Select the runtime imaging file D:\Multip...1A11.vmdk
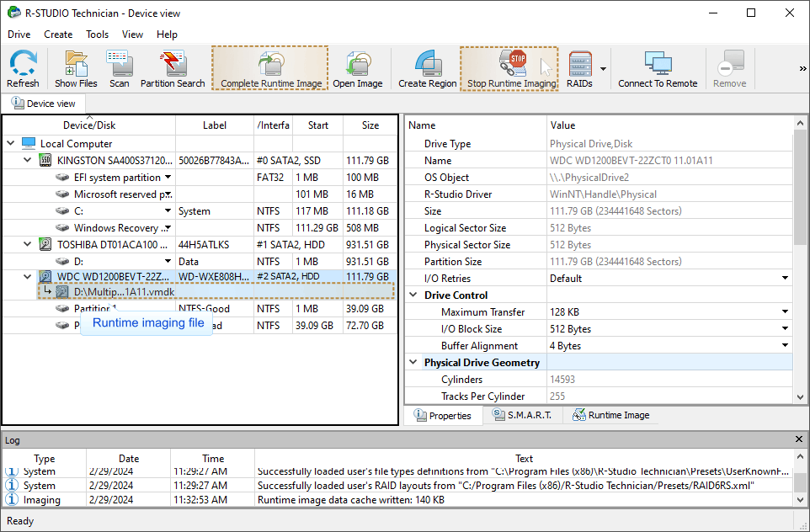Viewport: 810px width, 532px height. click(x=124, y=292)
